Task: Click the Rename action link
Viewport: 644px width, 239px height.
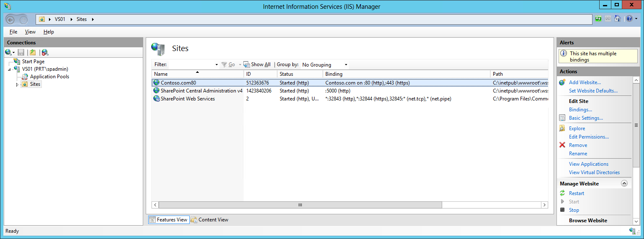Action: click(x=578, y=154)
